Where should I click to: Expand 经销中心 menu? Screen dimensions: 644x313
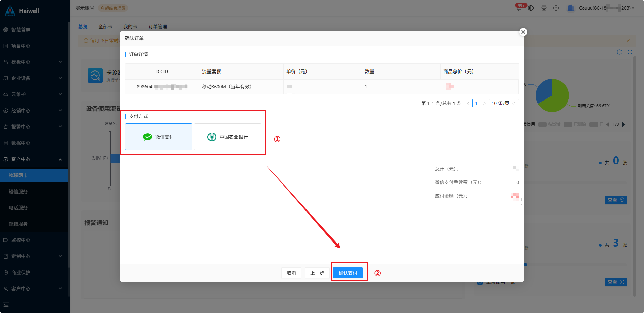pyautogui.click(x=34, y=111)
